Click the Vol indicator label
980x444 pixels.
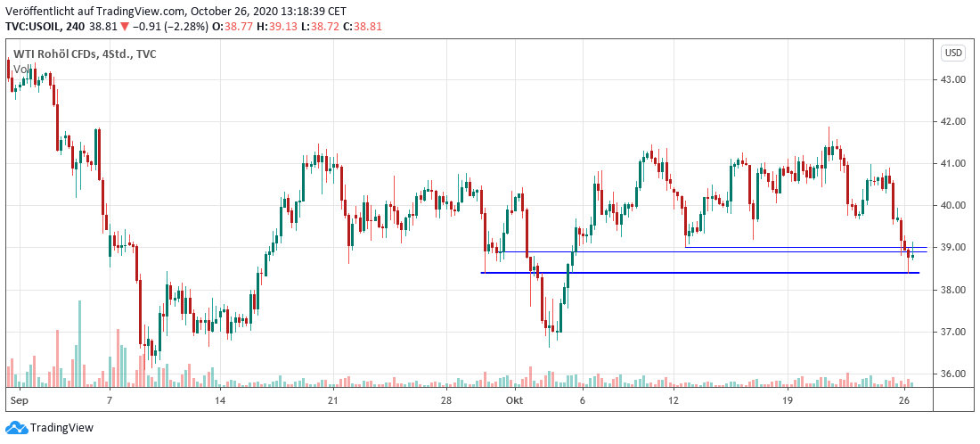(x=18, y=68)
